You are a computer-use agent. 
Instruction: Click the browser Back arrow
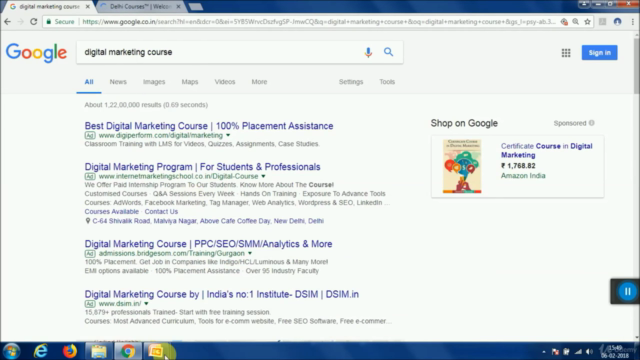pyautogui.click(x=7, y=22)
